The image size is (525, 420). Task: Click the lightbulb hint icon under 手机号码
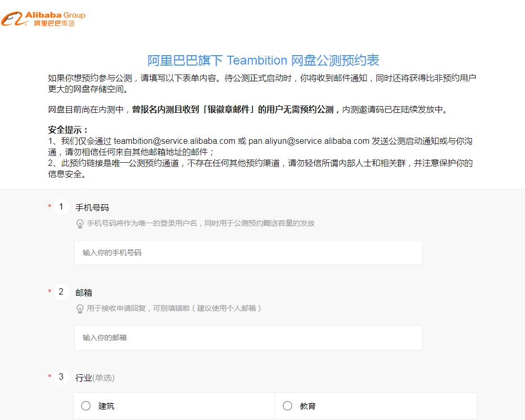80,224
